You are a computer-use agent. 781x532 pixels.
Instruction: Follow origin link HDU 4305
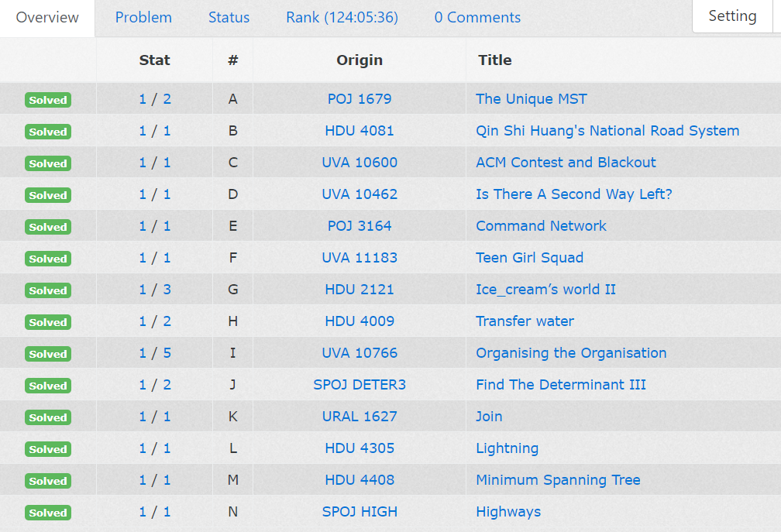pos(360,448)
